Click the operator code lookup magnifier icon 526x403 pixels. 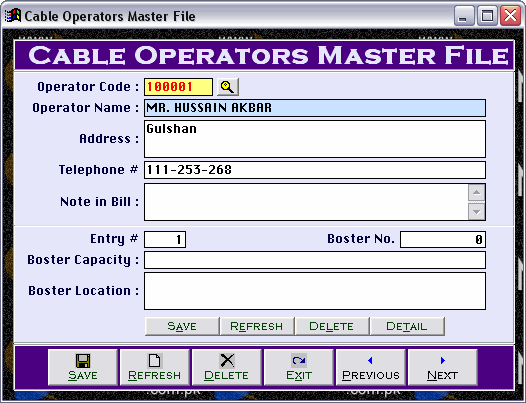coord(228,87)
